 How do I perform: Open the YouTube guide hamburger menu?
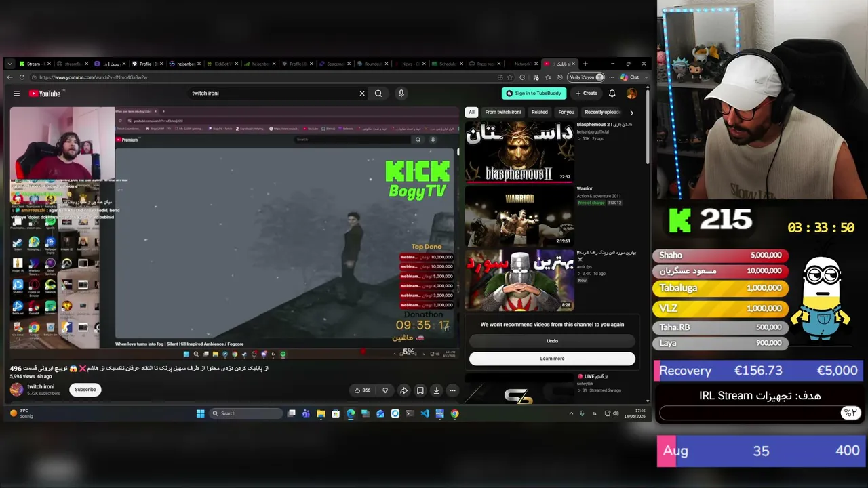pos(16,94)
